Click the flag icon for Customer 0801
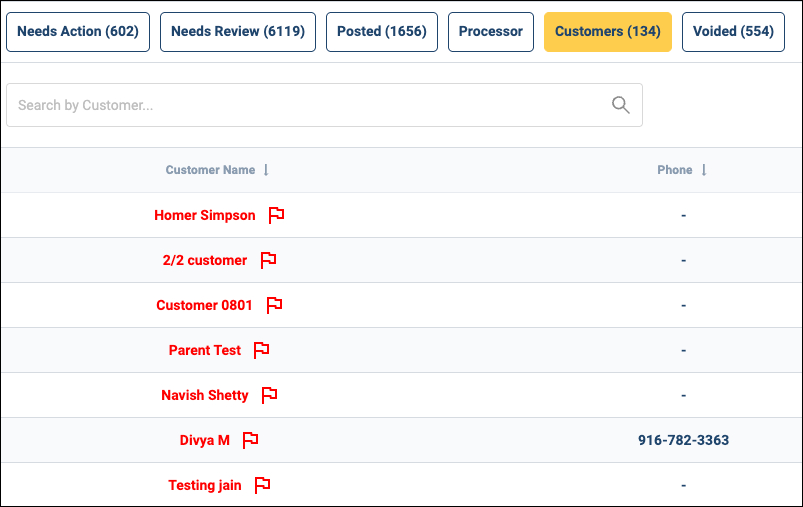This screenshot has height=507, width=803. click(x=274, y=305)
